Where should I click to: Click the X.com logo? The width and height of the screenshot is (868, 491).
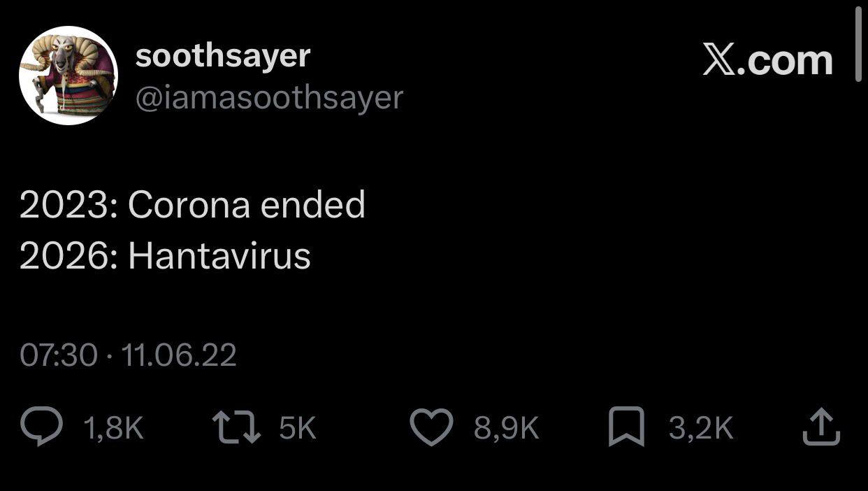[767, 61]
